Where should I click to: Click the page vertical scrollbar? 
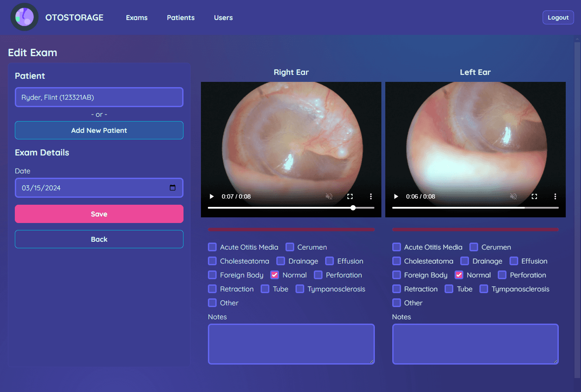click(x=578, y=209)
